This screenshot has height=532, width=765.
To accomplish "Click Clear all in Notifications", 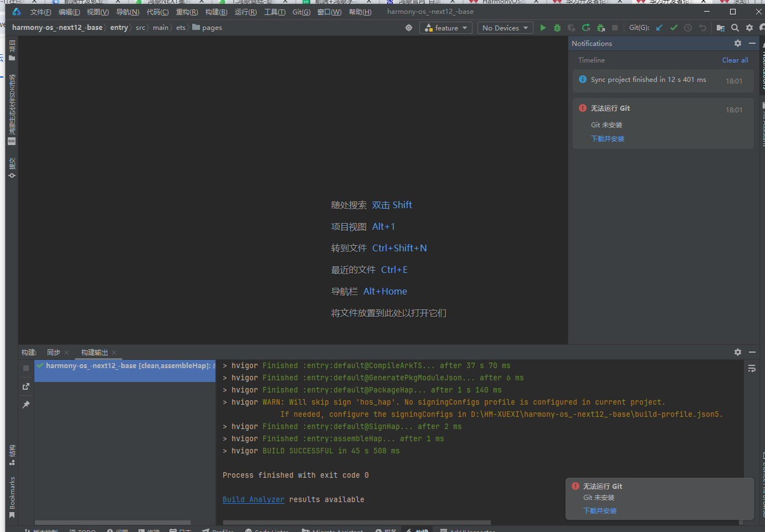I will point(735,60).
